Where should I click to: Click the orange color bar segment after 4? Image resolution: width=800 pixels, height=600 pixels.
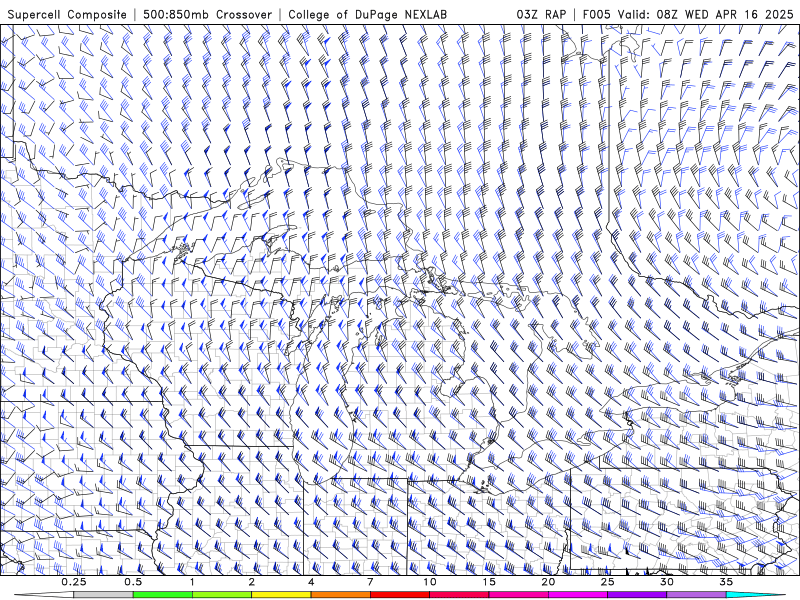point(340,595)
